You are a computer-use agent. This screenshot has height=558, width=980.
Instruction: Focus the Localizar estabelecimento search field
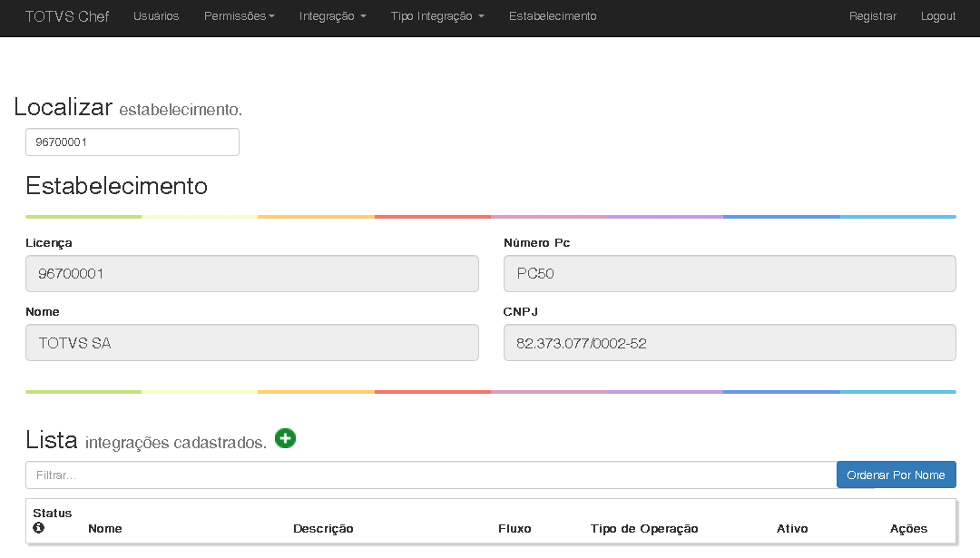pos(132,142)
